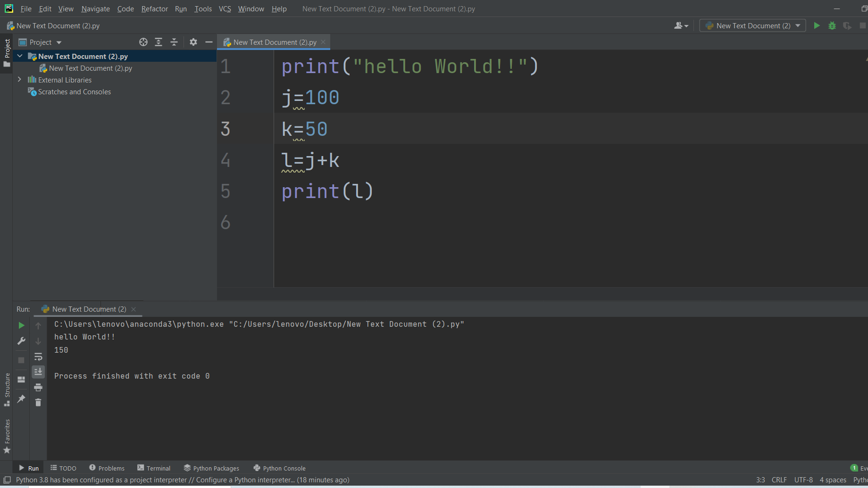Open the Problems tool window

(x=107, y=468)
